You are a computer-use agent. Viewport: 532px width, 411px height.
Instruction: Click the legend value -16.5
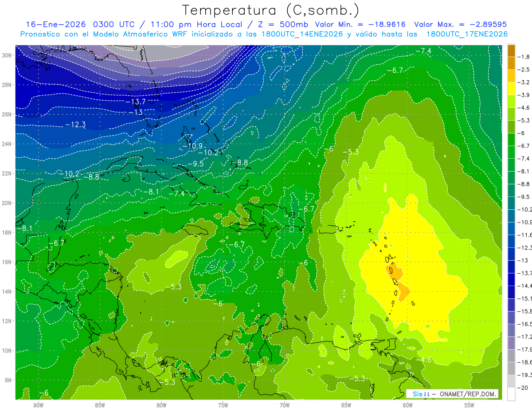525,324
